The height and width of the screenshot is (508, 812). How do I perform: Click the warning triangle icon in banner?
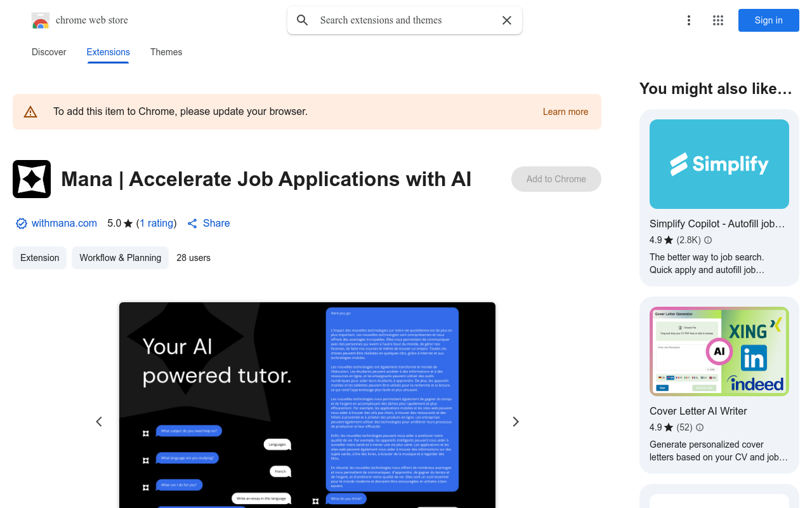tap(30, 112)
